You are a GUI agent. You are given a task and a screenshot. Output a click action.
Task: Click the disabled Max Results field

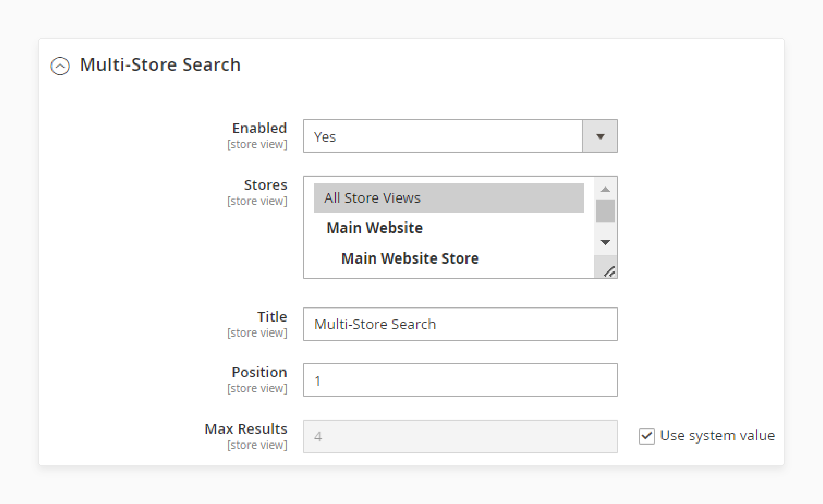tap(460, 436)
